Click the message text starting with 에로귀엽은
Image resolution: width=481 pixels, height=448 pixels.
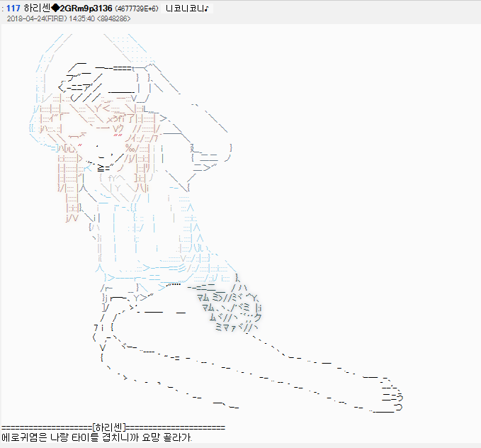pos(96,438)
